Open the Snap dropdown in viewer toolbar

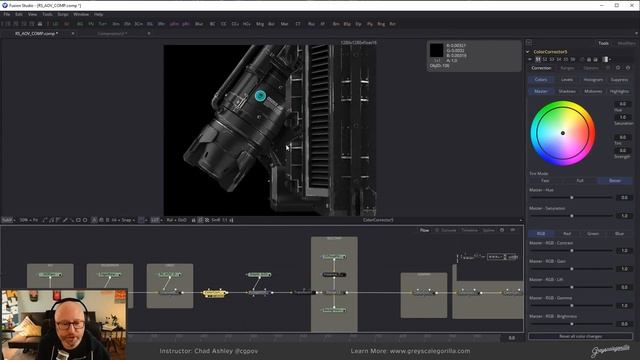(x=128, y=220)
